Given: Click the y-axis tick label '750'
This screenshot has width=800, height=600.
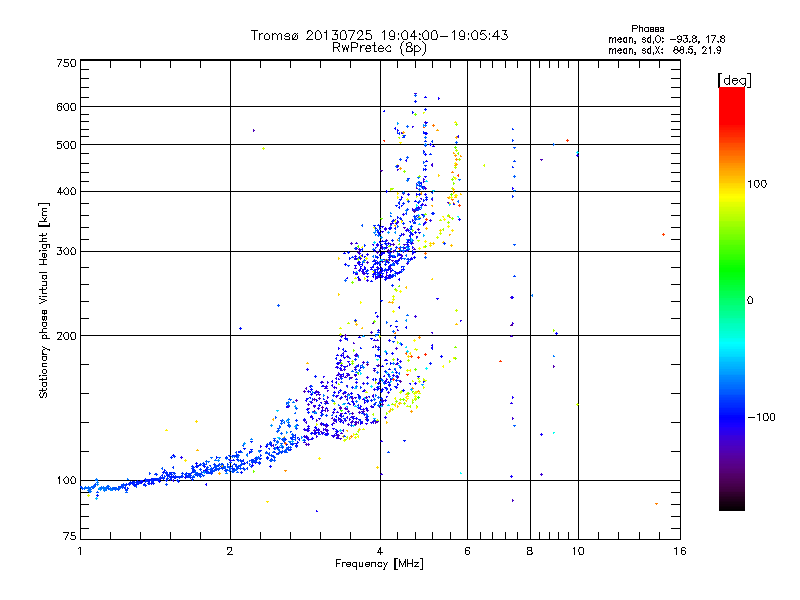Looking at the screenshot, I should point(66,63).
